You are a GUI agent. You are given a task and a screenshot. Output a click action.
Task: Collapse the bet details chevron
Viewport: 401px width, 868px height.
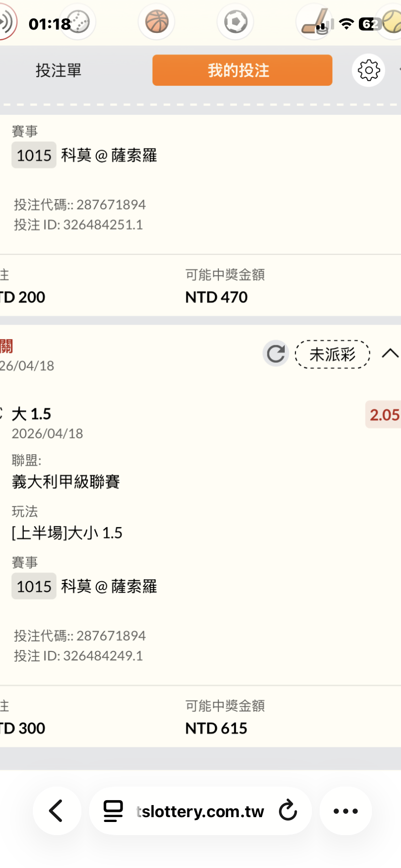[390, 354]
